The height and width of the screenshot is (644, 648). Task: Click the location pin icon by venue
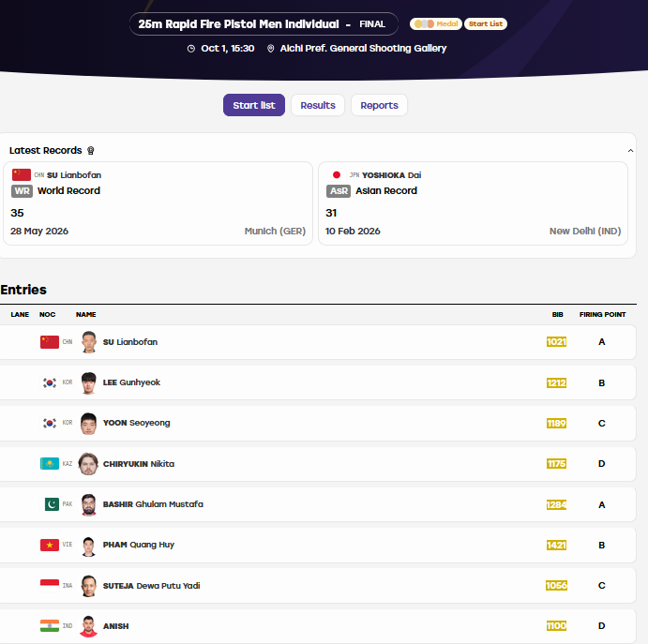pos(270,49)
